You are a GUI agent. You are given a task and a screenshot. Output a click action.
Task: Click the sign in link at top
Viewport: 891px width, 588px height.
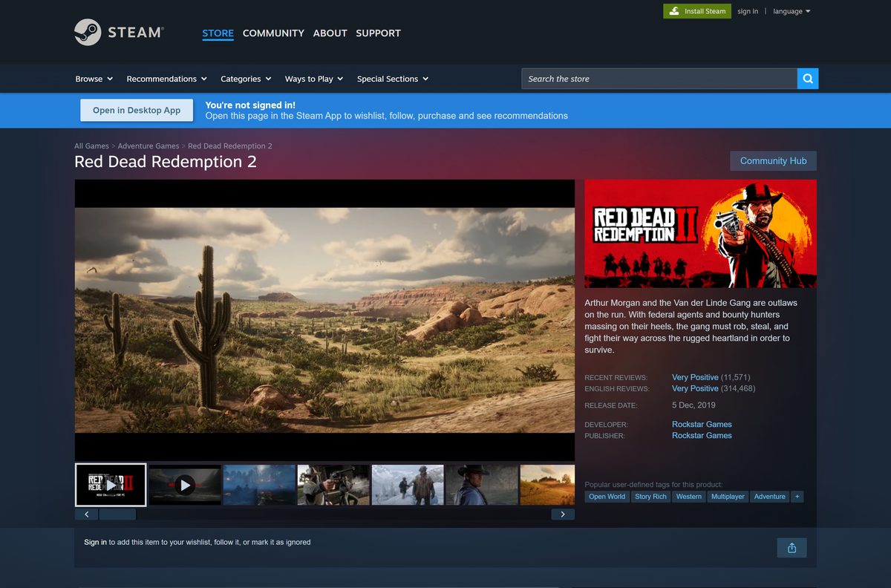pos(748,11)
